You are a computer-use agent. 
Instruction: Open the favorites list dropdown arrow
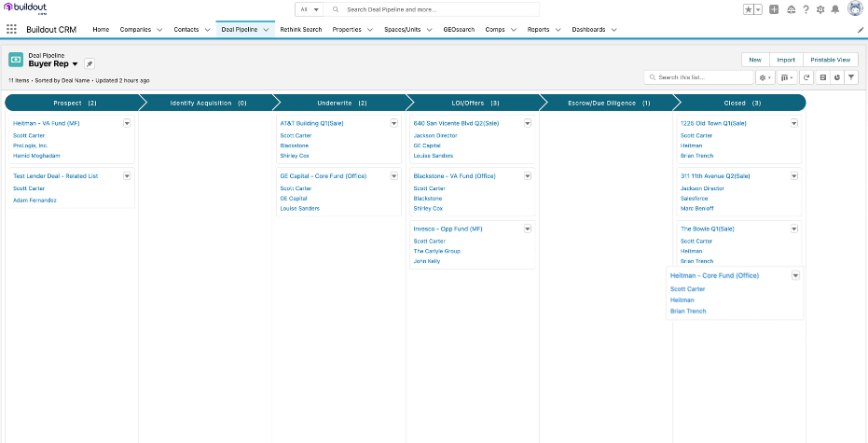[758, 9]
